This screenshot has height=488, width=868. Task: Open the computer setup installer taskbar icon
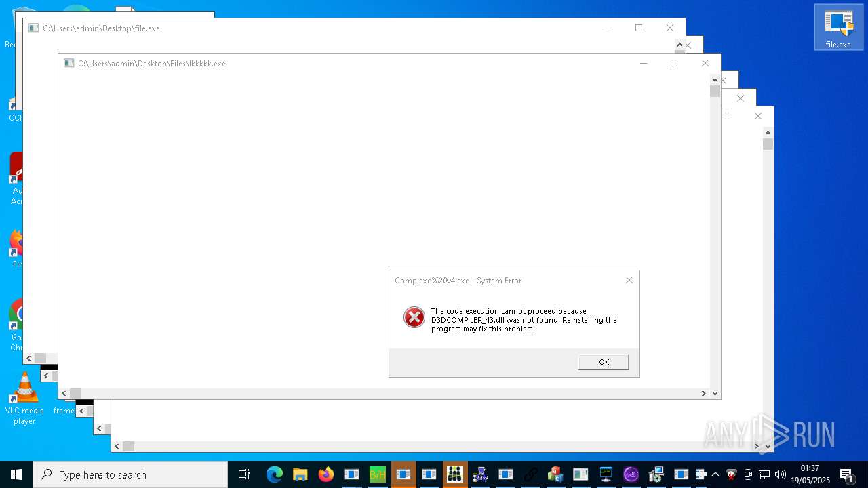coord(656,474)
